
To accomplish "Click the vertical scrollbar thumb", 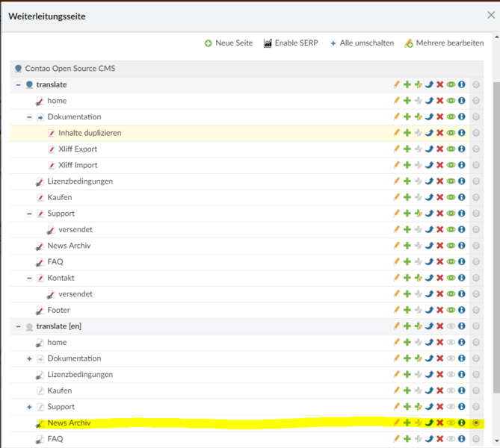I will [x=496, y=237].
